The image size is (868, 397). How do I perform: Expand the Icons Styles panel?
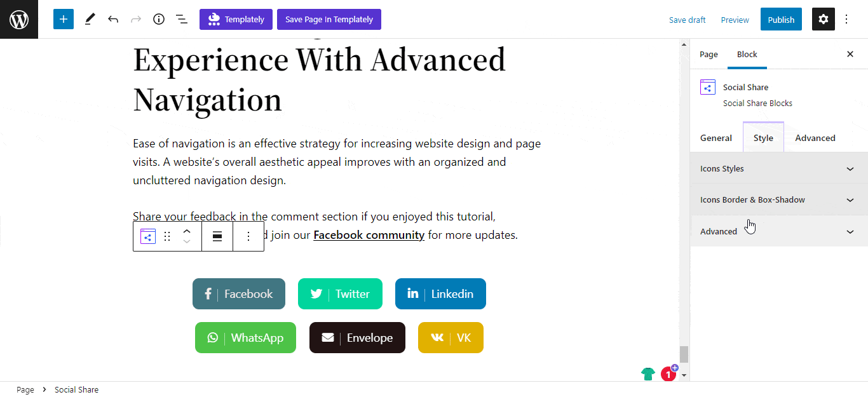779,168
